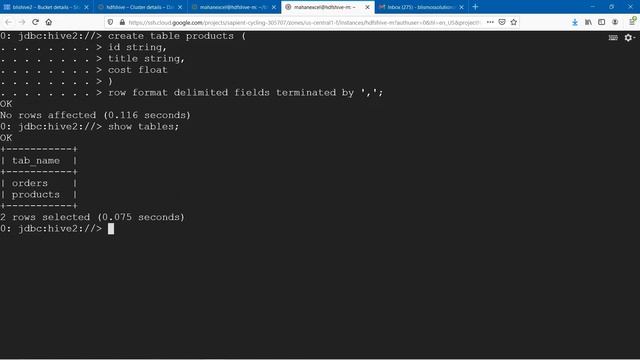Open the Firefox application menu

coord(632,22)
